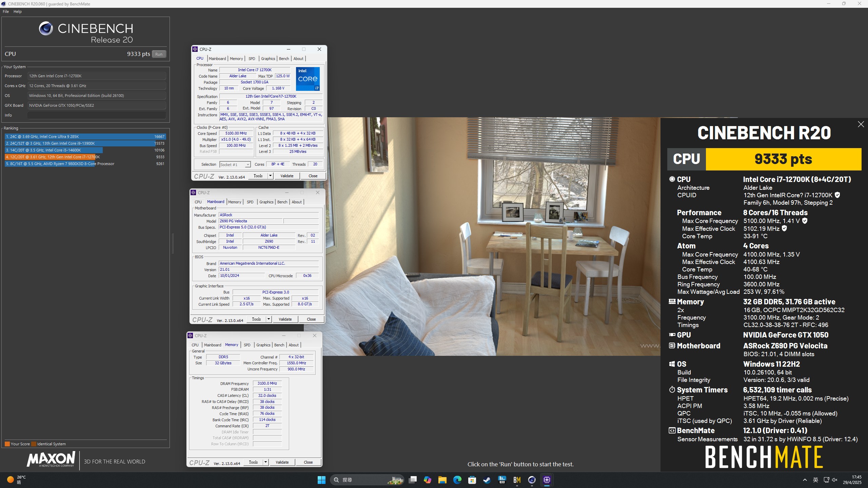Click the Core Speed value 5100.00 MHz
This screenshot has height=488, width=868.
[x=236, y=134]
